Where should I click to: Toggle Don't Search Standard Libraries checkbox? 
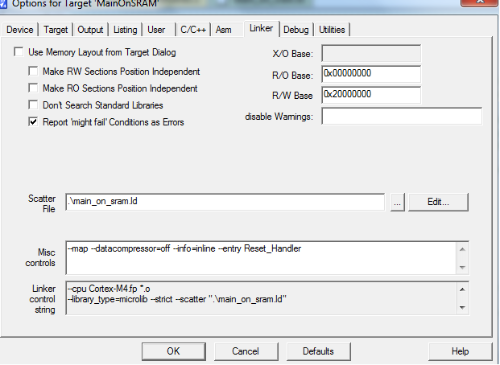[33, 105]
